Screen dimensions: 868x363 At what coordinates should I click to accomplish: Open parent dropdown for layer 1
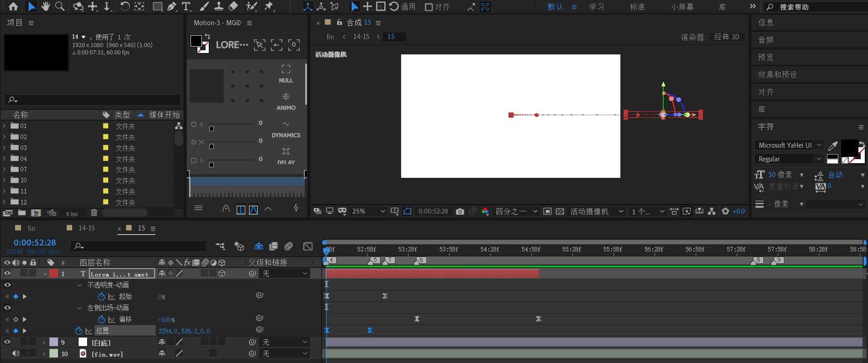[x=285, y=273]
